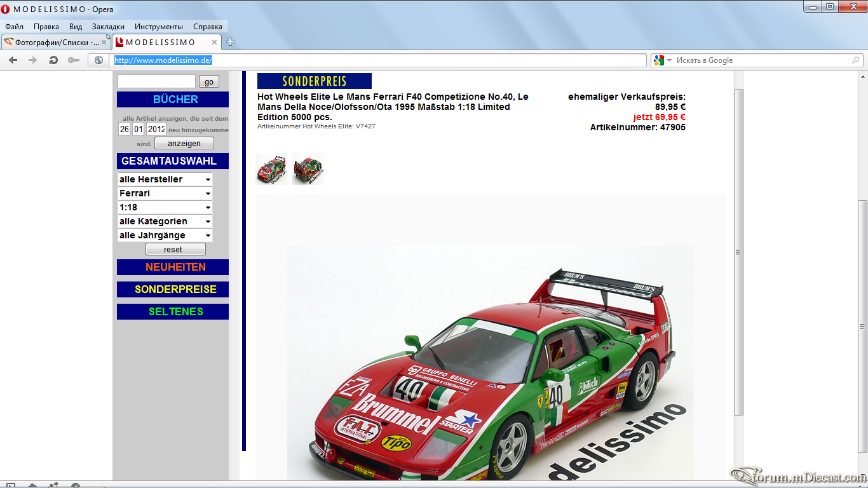Switch to the MODELISSIMO tab
The height and width of the screenshot is (488, 868).
(166, 43)
